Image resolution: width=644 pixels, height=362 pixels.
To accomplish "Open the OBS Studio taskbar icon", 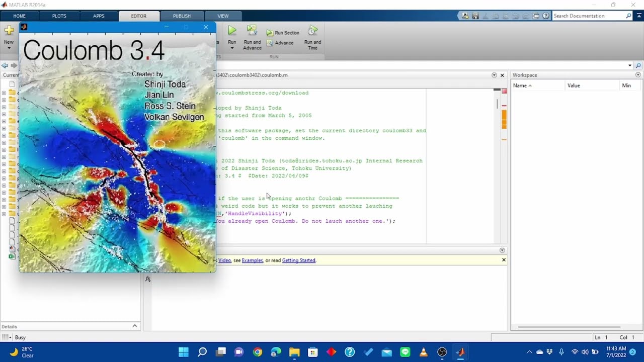I will coord(442,352).
